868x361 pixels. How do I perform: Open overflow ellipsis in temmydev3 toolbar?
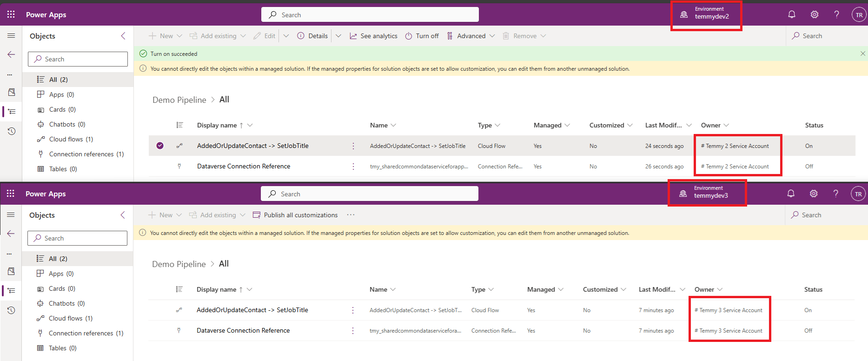point(351,215)
